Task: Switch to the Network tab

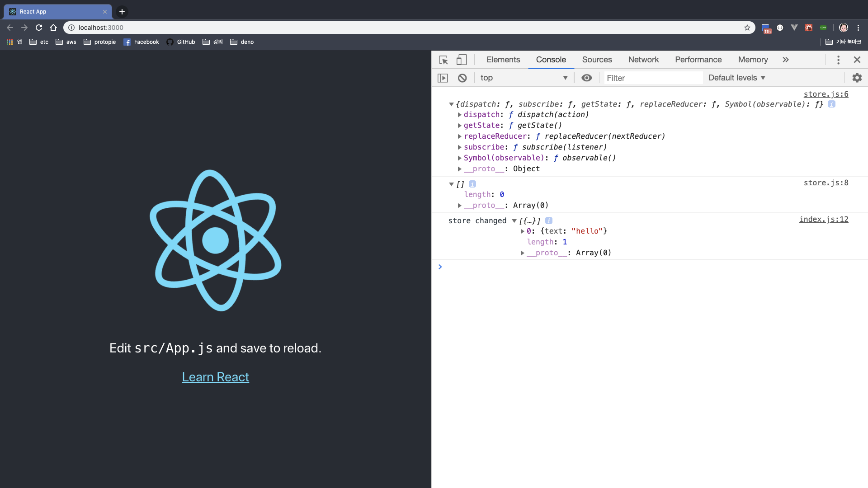Action: [x=643, y=60]
